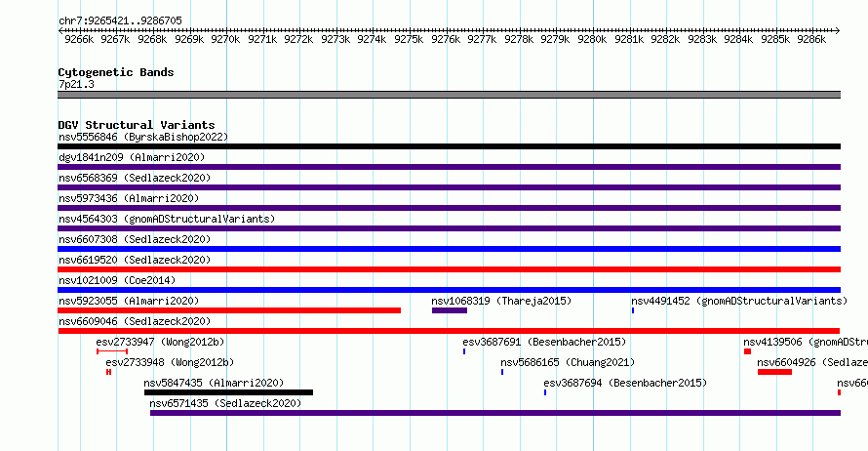Click the Cytogenetic Bands track title

(116, 72)
